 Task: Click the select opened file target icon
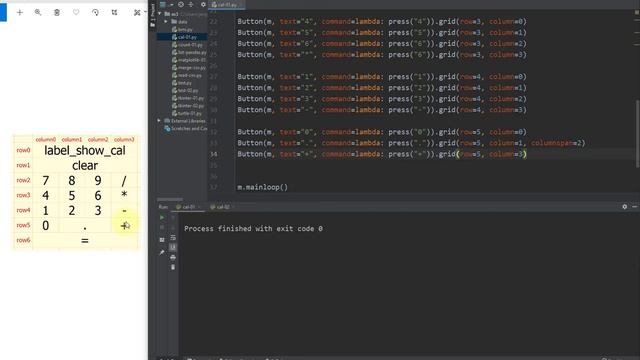(181, 4)
